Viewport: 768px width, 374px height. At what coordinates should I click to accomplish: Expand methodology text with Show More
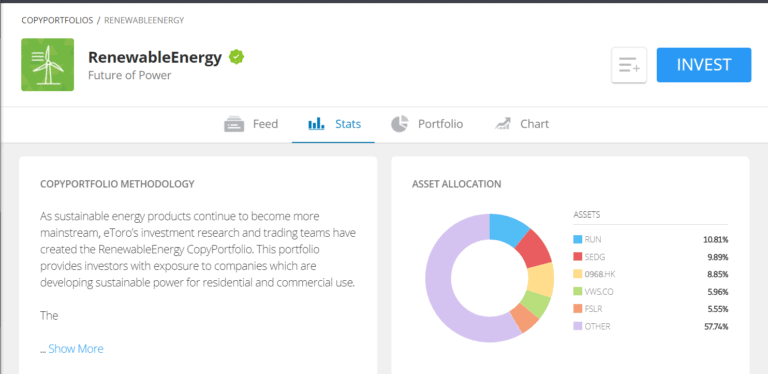point(75,349)
